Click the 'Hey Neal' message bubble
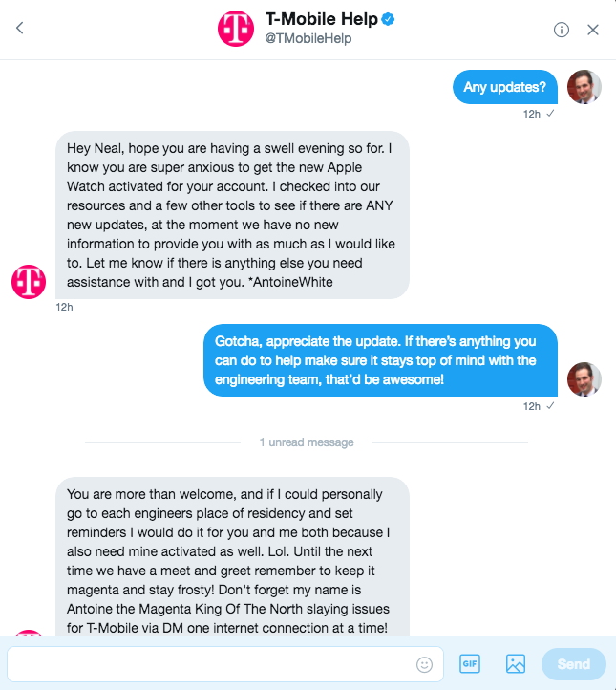Screen dimensions: 616x690 232,215
